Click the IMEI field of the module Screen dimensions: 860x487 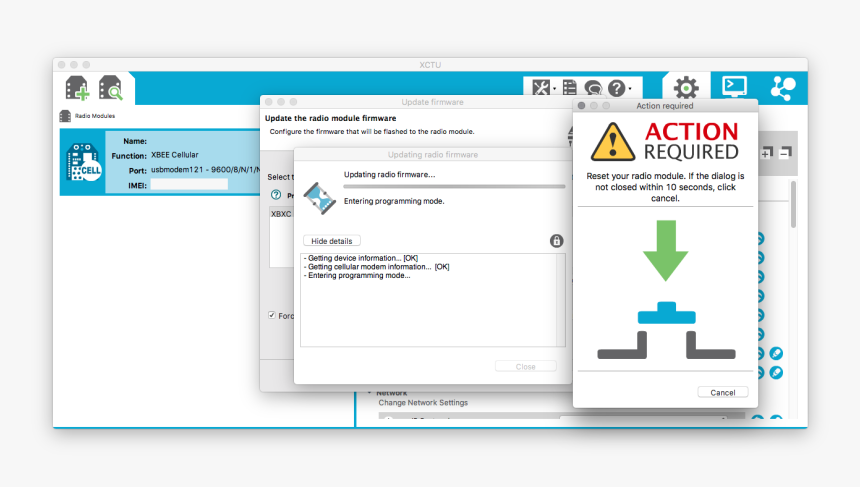(x=189, y=185)
